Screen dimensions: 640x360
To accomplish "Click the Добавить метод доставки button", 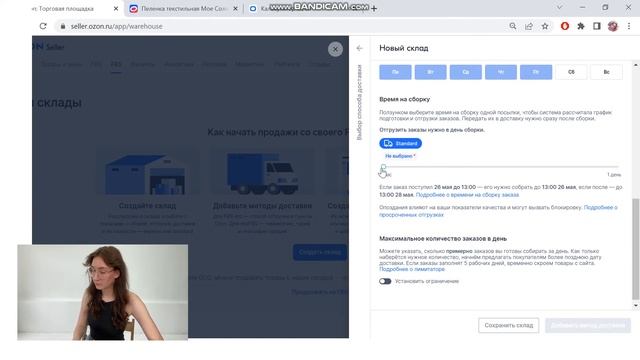I will (588, 325).
